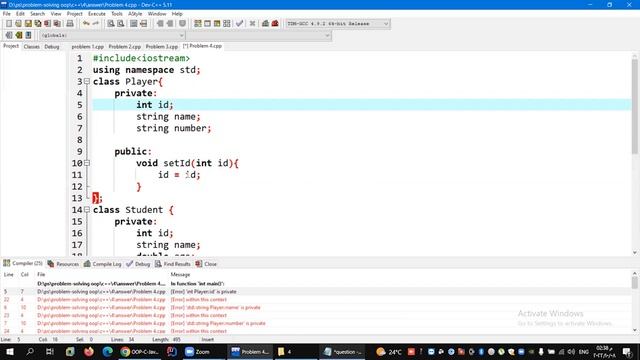Select error row 'std::string Player::number' is private
640x360 pixels.
316,323
